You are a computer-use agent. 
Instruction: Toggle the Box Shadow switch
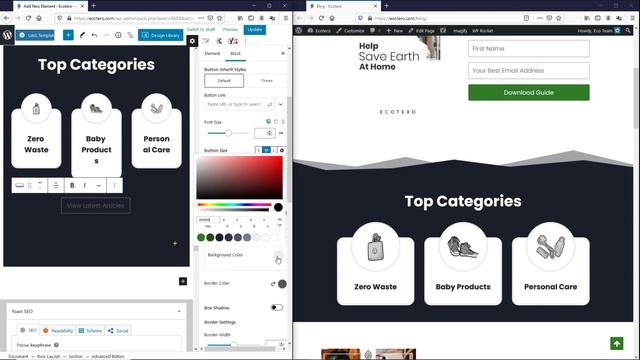[277, 307]
